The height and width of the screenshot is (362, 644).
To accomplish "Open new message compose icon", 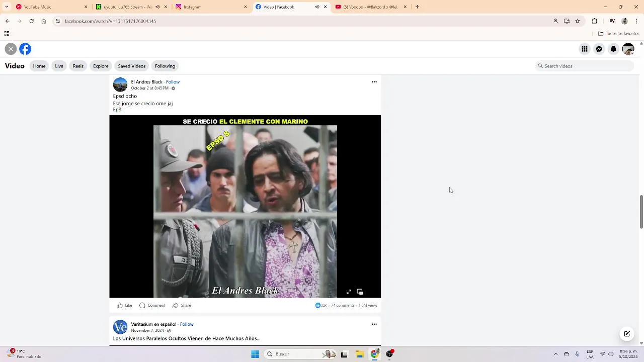I will [x=627, y=333].
